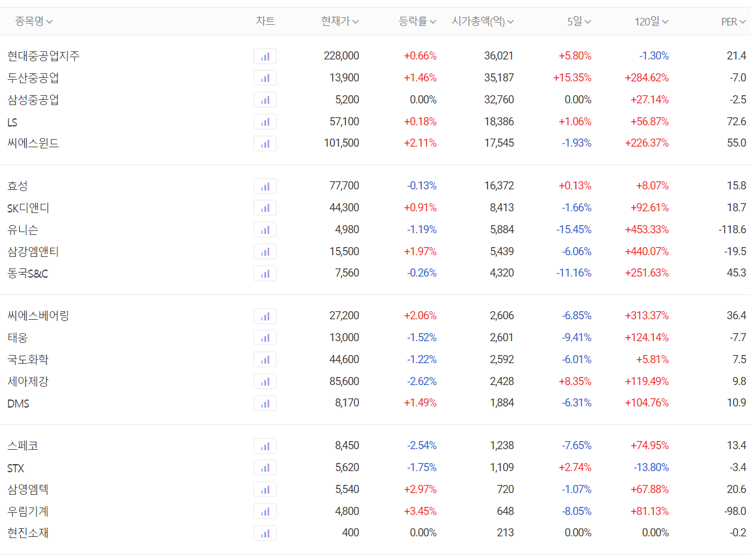Viewport: 751px width, 560px height.
Task: Sort by 현재가 column header
Action: coord(340,21)
